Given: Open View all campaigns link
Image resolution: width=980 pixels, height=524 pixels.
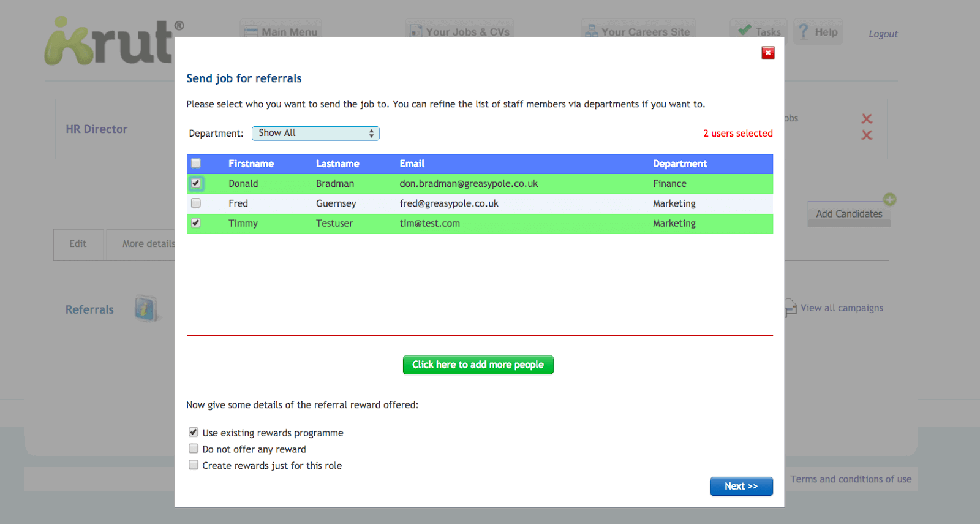Looking at the screenshot, I should tap(842, 308).
